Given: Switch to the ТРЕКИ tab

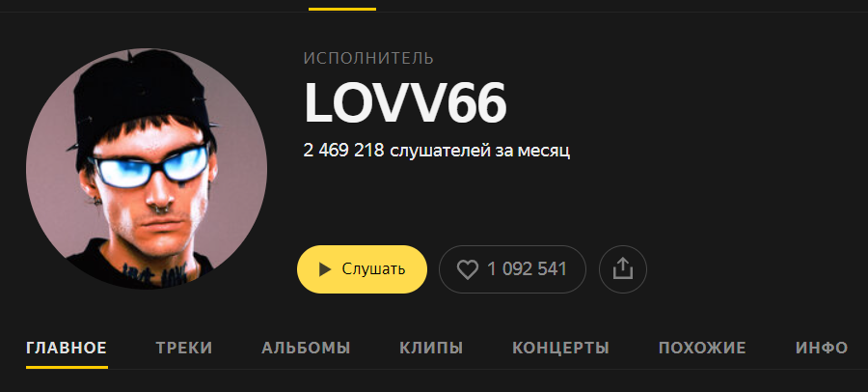Looking at the screenshot, I should click(184, 349).
